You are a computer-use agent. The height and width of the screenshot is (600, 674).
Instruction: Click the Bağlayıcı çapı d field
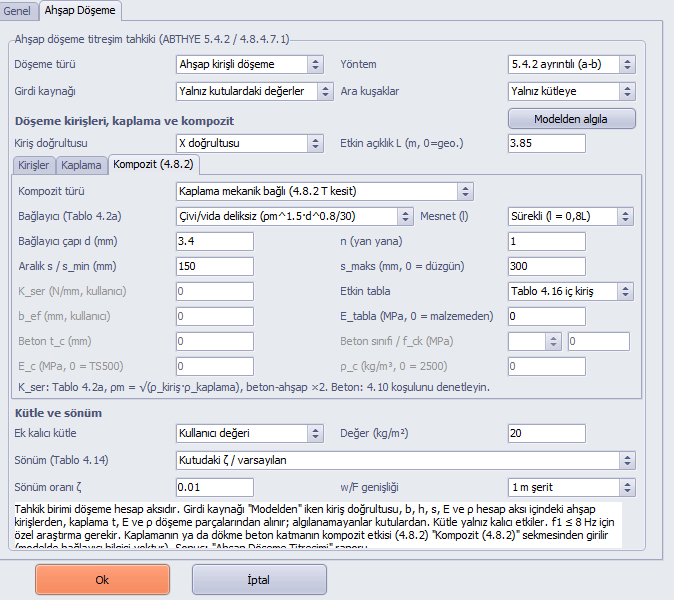[214, 241]
